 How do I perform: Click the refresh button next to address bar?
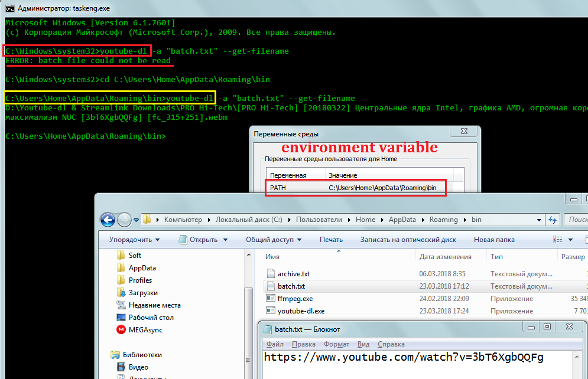[553, 220]
